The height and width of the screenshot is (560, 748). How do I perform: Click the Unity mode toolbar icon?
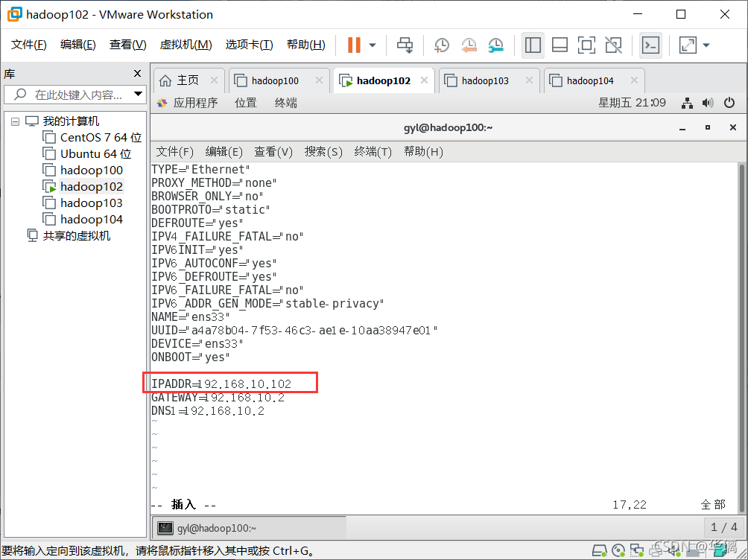(x=613, y=45)
